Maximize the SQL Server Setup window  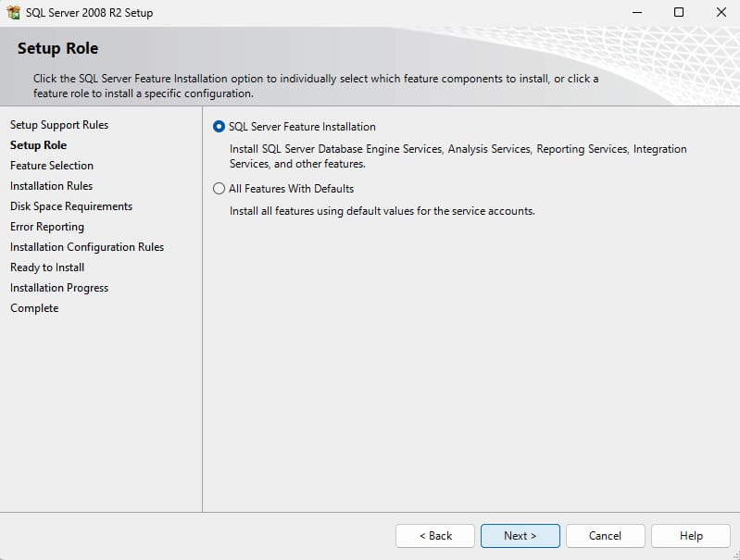coord(678,12)
